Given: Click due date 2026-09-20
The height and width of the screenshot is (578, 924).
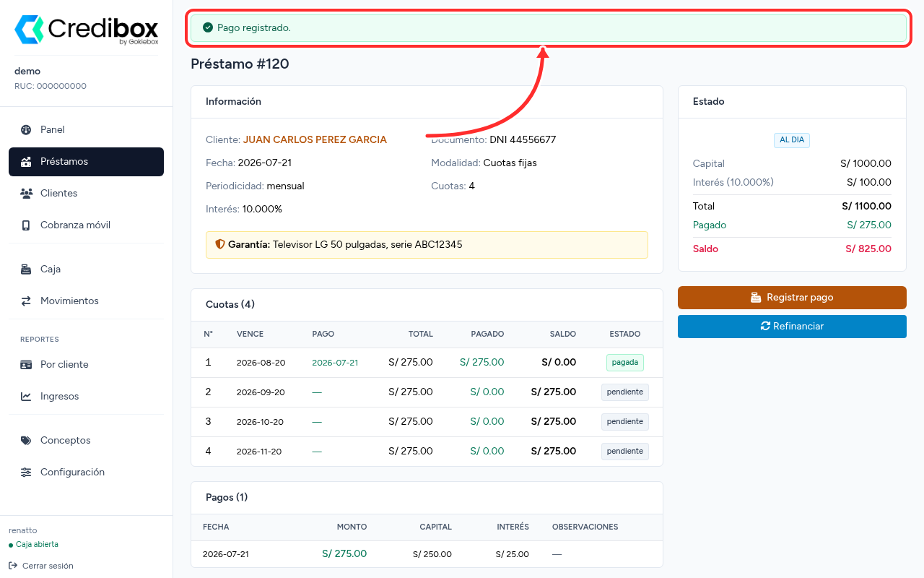Looking at the screenshot, I should pos(261,392).
